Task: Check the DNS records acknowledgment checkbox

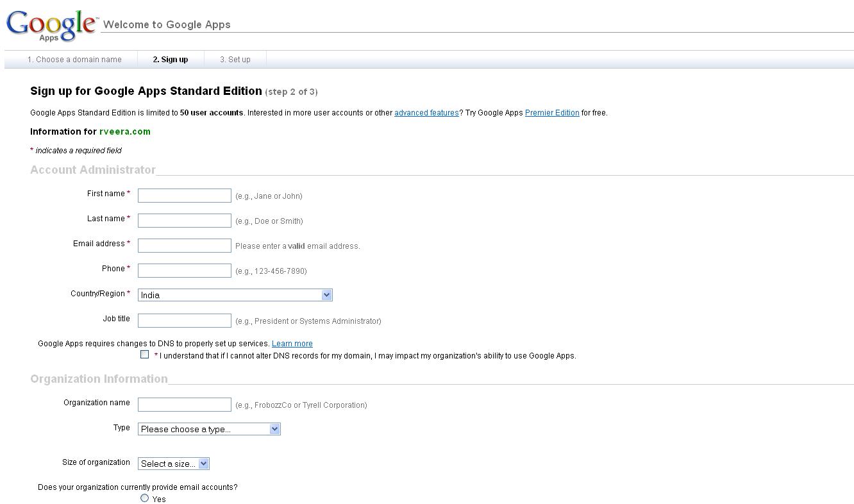Action: tap(144, 354)
